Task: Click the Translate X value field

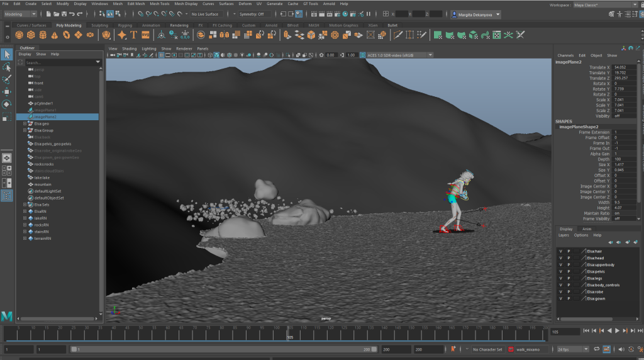Action: coord(624,67)
